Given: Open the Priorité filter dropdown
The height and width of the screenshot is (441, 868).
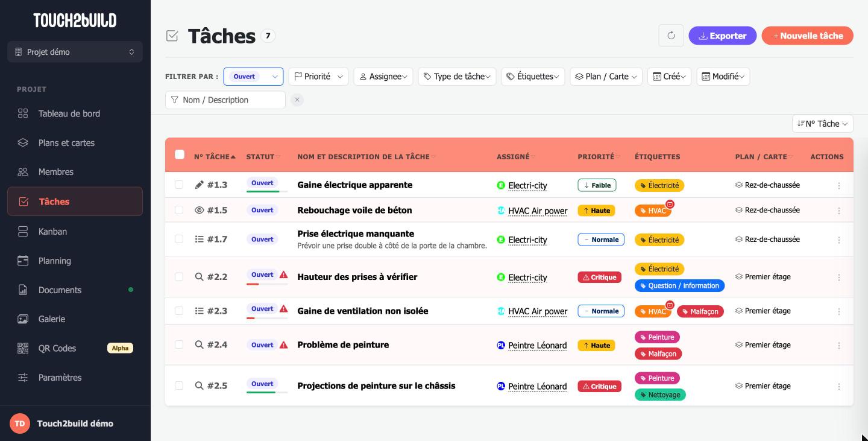Looking at the screenshot, I should tap(318, 76).
